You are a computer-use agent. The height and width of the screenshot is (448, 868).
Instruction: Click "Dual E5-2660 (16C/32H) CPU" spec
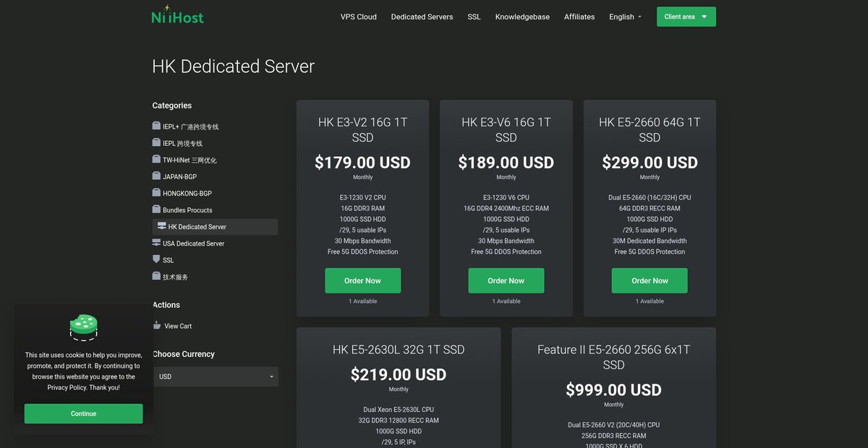[650, 197]
